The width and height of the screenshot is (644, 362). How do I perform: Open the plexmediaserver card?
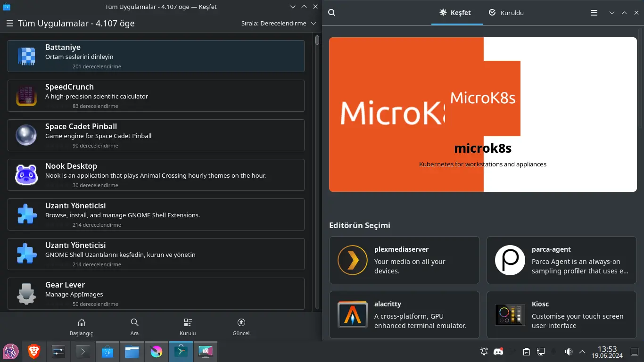point(405,260)
